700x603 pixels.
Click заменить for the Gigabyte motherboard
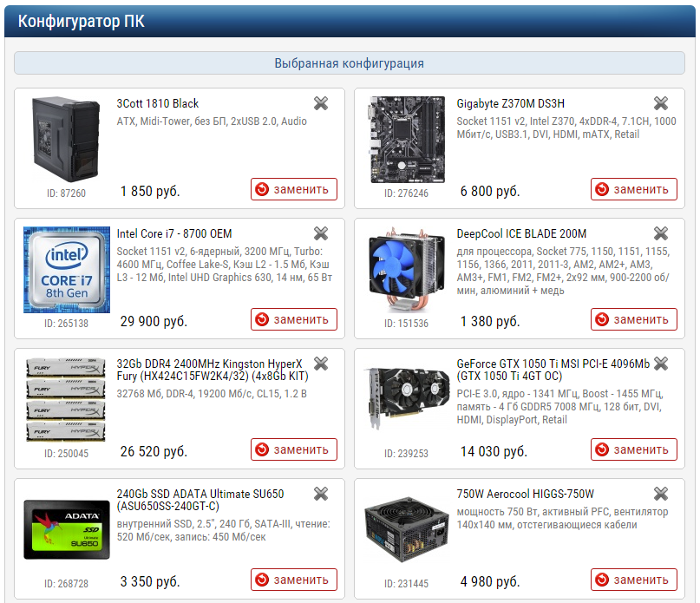(634, 189)
